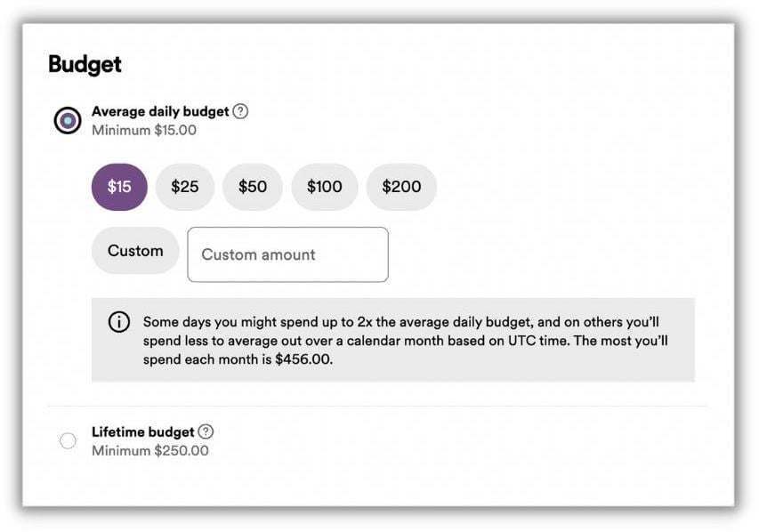Click the Budget section heading
Image resolution: width=759 pixels, height=532 pixels.
point(85,64)
